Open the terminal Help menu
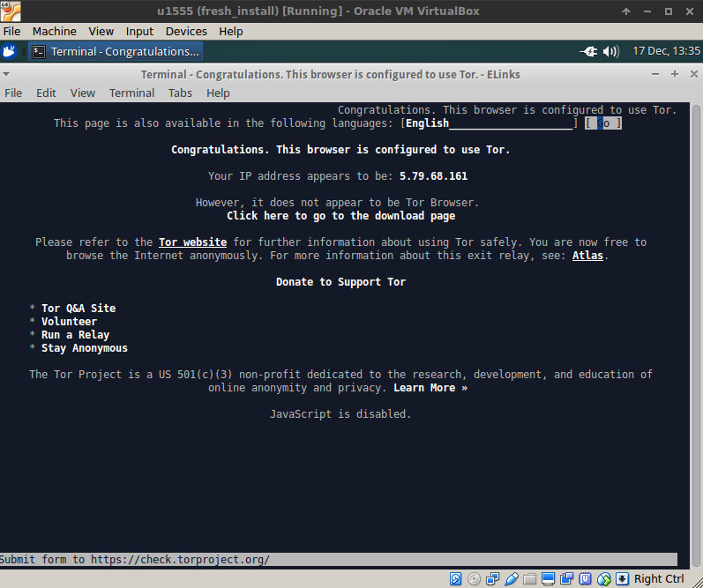The height and width of the screenshot is (588, 703). 218,93
